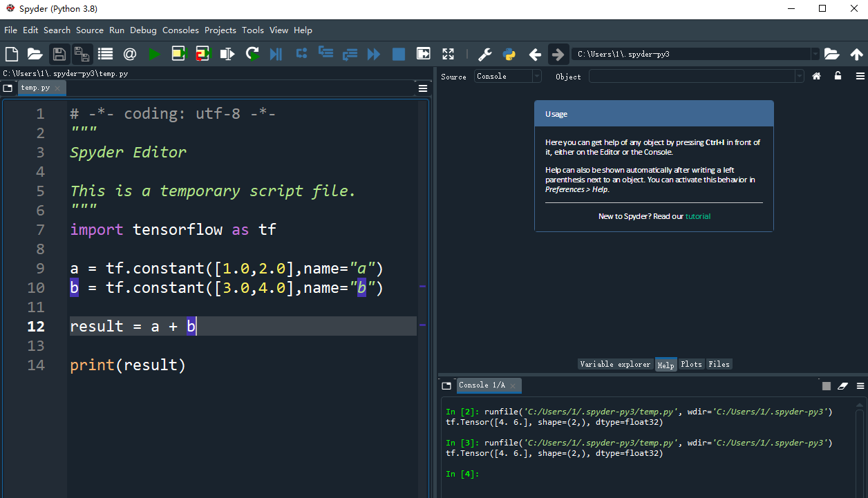The image size is (868, 498).
Task: Maximize current pane icon
Action: 424,54
